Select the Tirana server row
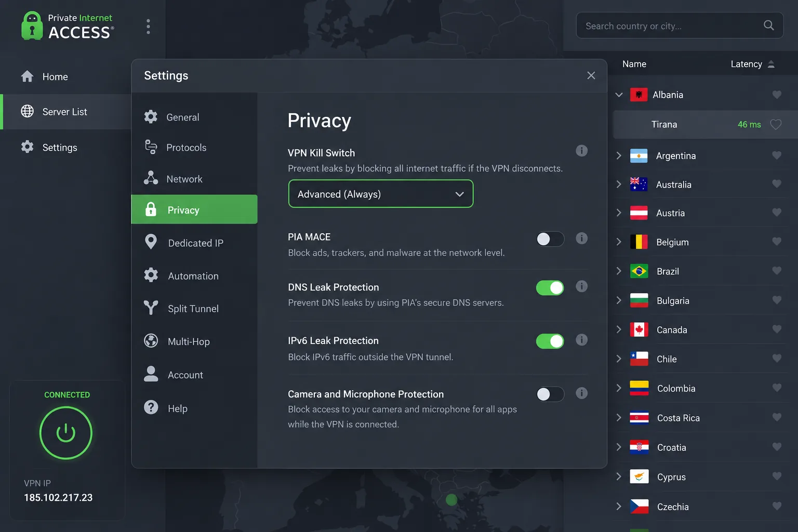This screenshot has width=798, height=532. (x=706, y=124)
